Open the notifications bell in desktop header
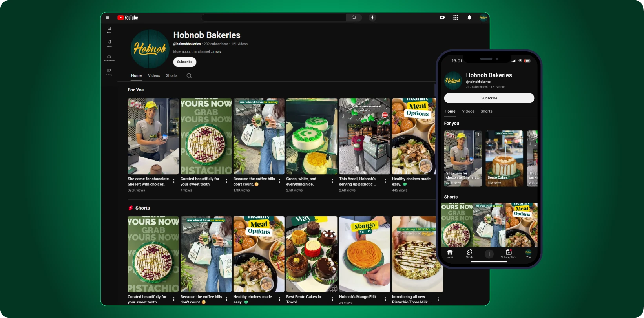Image resolution: width=644 pixels, height=318 pixels. [x=469, y=18]
